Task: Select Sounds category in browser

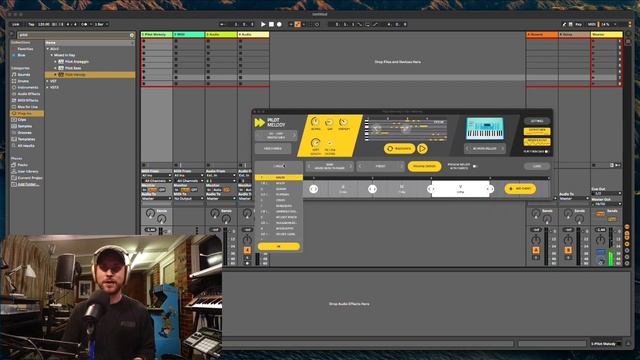Action: 24,75
